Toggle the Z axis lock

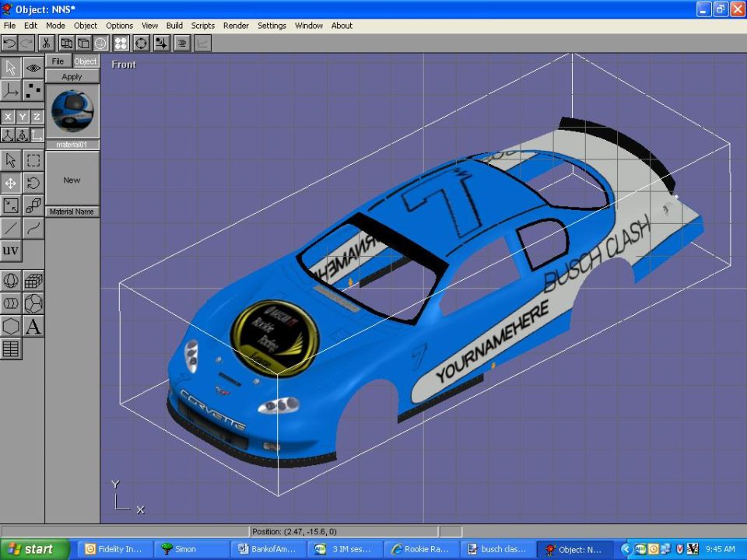pos(37,117)
